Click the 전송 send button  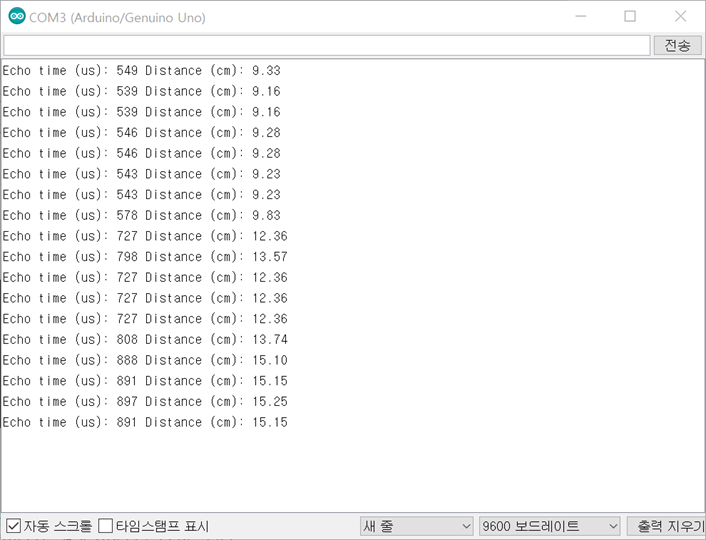[677, 45]
